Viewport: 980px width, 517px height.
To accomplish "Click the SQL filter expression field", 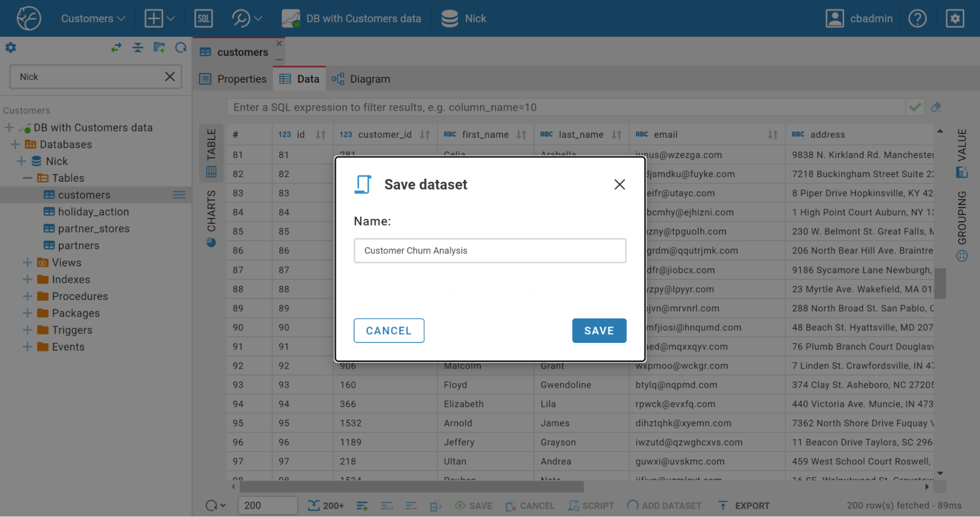I will (565, 107).
